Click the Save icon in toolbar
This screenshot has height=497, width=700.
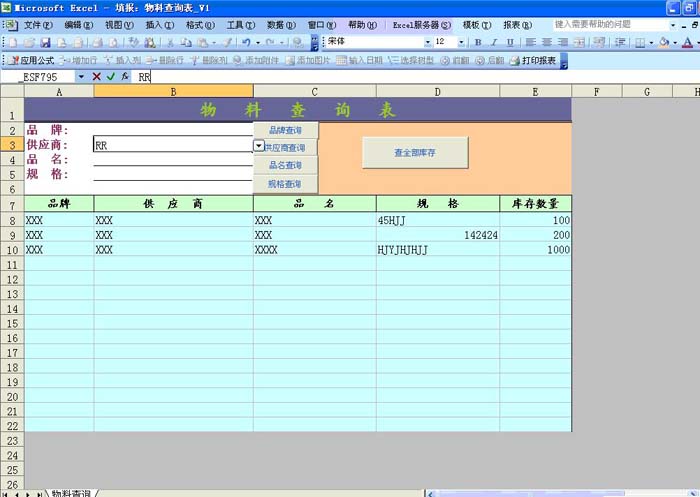tap(43, 42)
